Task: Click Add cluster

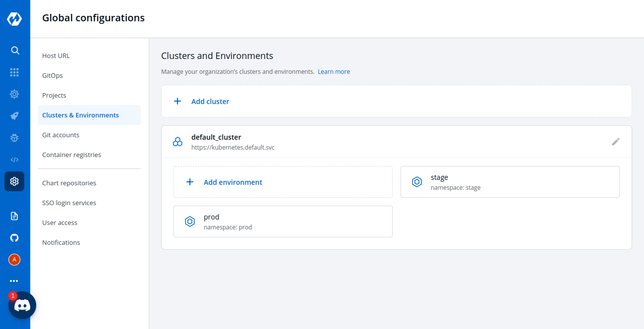Action: click(210, 102)
